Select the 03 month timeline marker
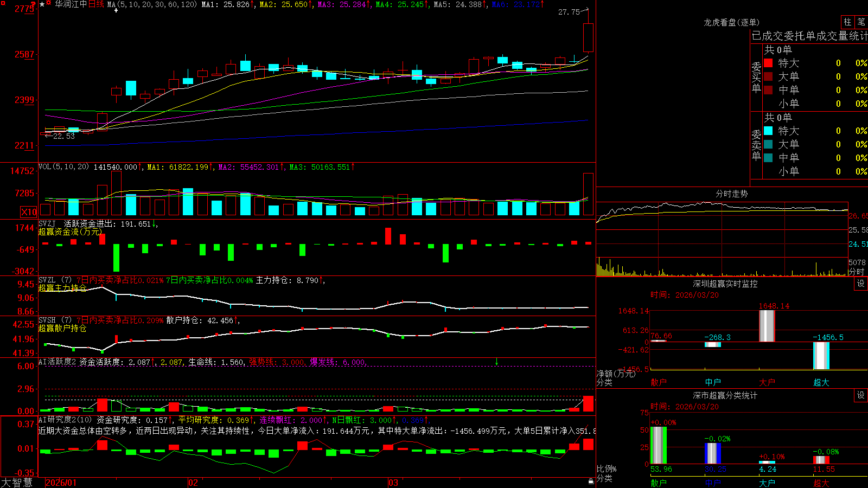Screen dimensions: 868x488 click(x=393, y=483)
